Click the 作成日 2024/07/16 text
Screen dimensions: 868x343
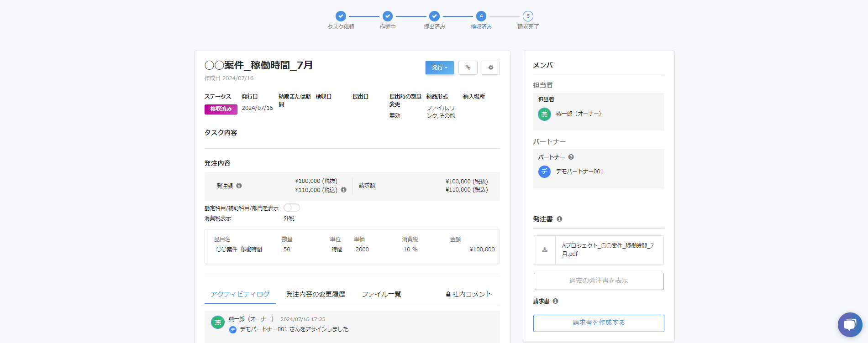pyautogui.click(x=229, y=78)
